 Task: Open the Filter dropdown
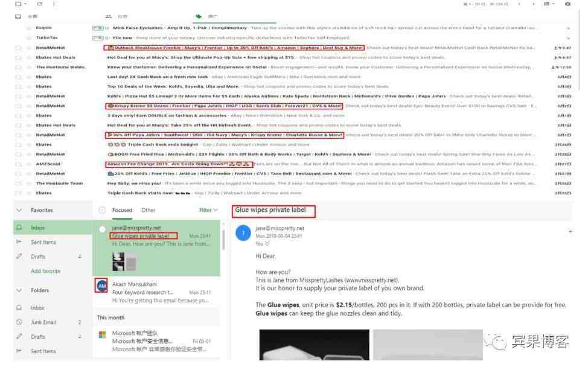pyautogui.click(x=208, y=210)
